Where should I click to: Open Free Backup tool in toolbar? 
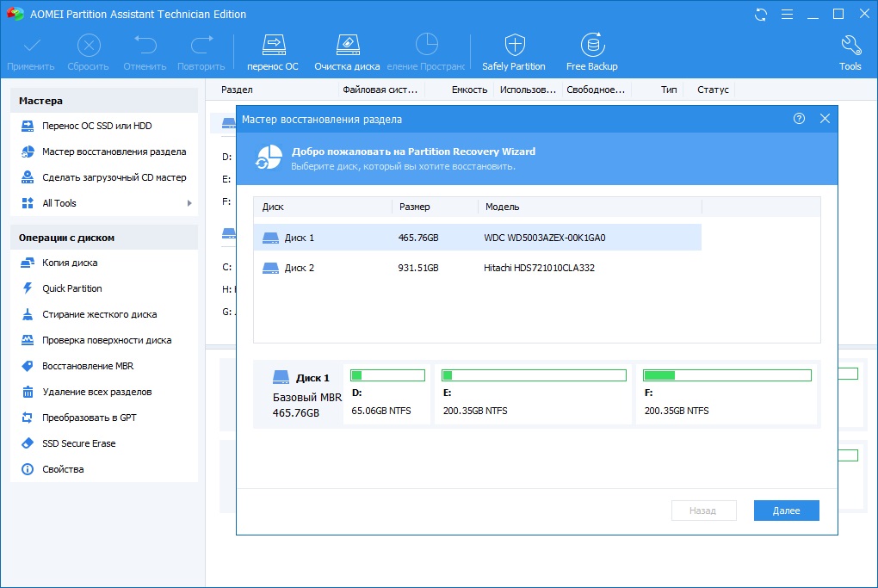[x=591, y=46]
